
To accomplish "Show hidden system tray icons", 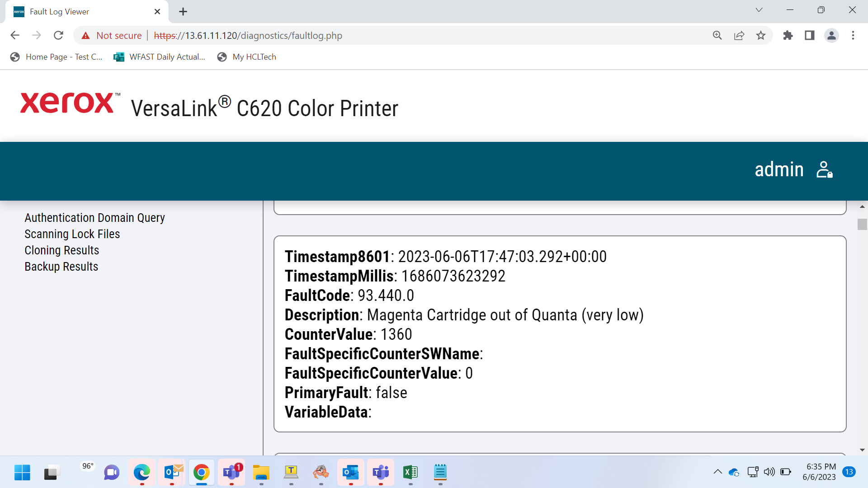I will pyautogui.click(x=717, y=472).
